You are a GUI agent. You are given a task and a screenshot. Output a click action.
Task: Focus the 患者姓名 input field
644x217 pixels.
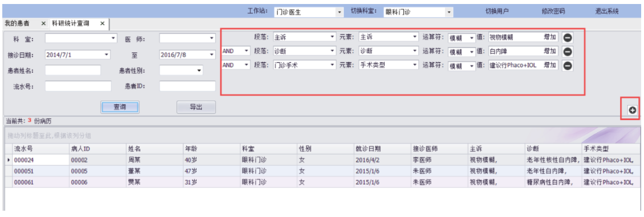pos(73,70)
